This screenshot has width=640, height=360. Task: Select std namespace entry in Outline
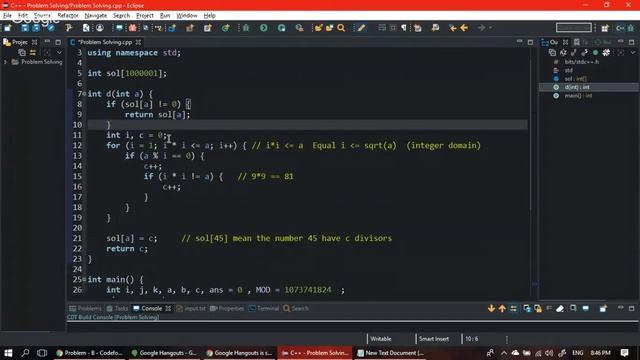point(569,70)
